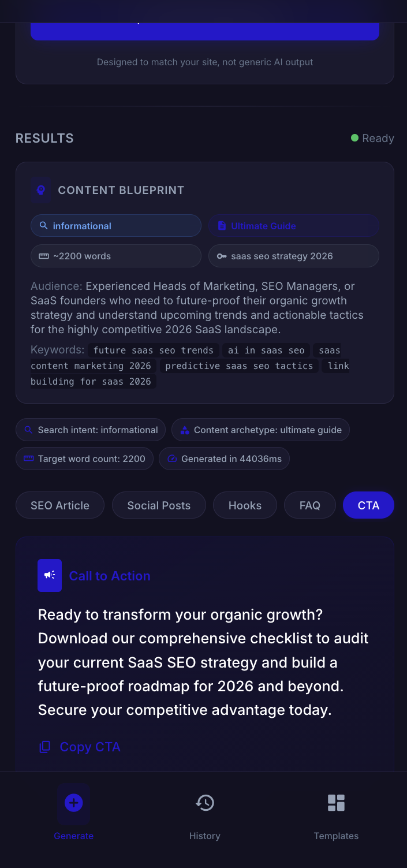Switch to the SEO Article tab
This screenshot has width=407, height=868.
pos(59,505)
